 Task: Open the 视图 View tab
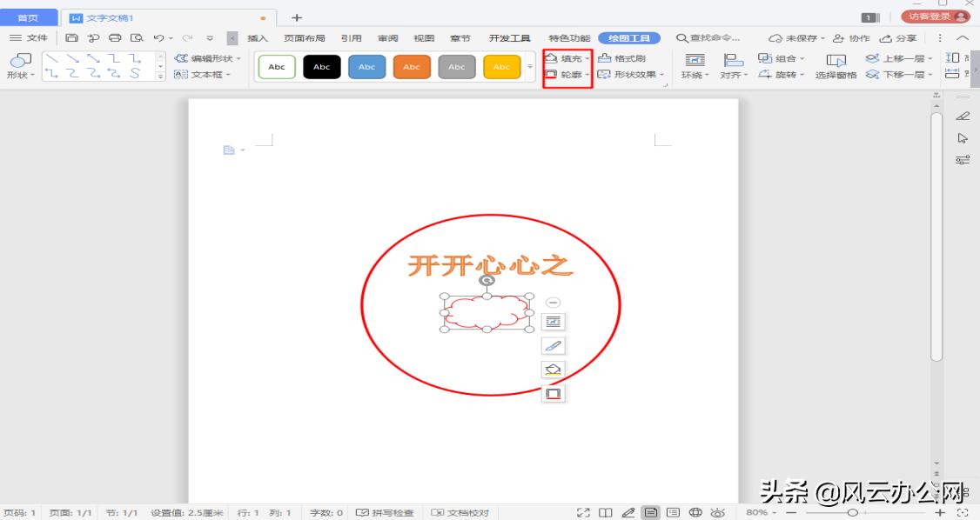424,38
